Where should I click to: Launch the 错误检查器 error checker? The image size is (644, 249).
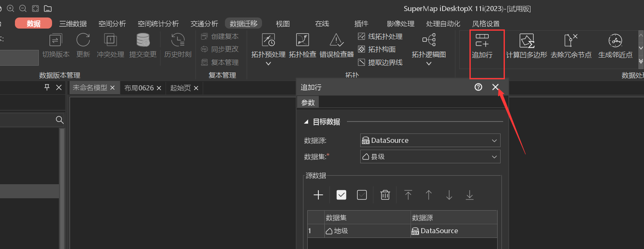(x=337, y=41)
